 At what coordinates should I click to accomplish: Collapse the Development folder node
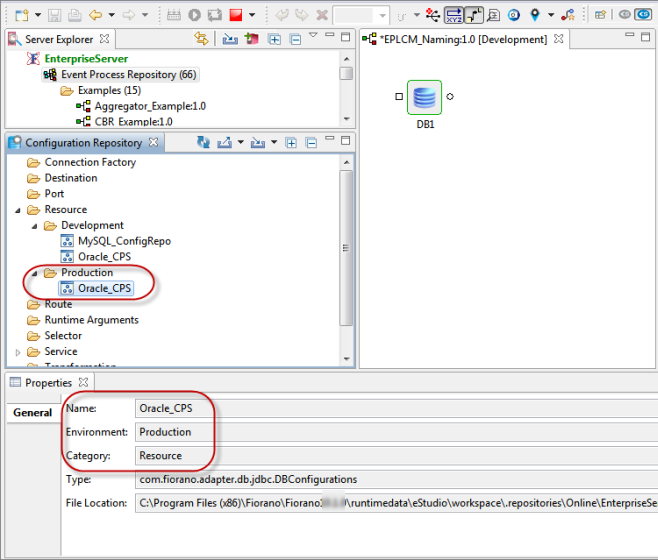pos(34,226)
